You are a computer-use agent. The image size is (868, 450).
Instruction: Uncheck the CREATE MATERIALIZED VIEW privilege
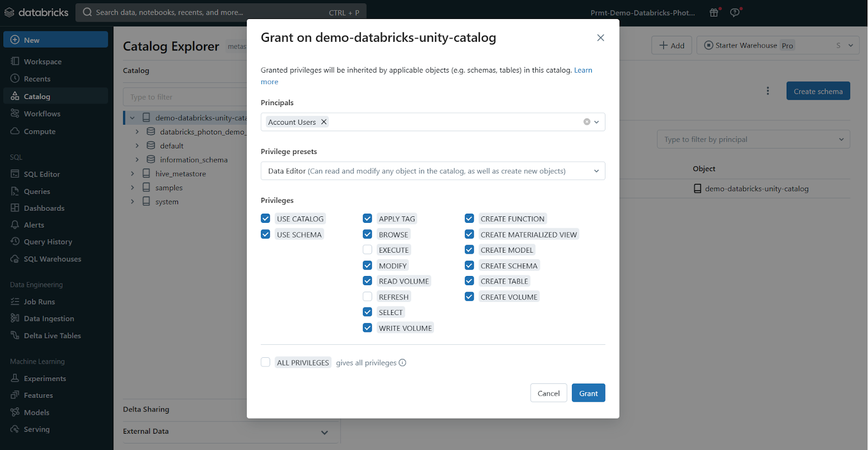[x=469, y=234]
